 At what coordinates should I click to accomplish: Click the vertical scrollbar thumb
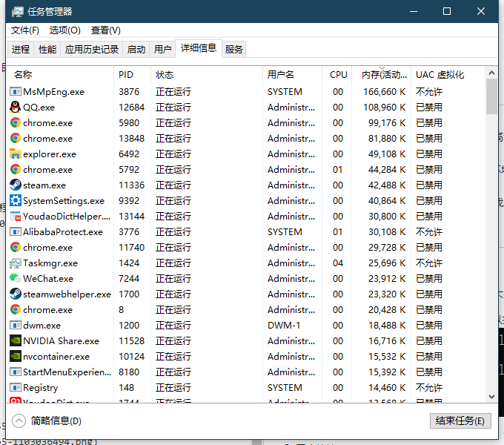(491, 96)
